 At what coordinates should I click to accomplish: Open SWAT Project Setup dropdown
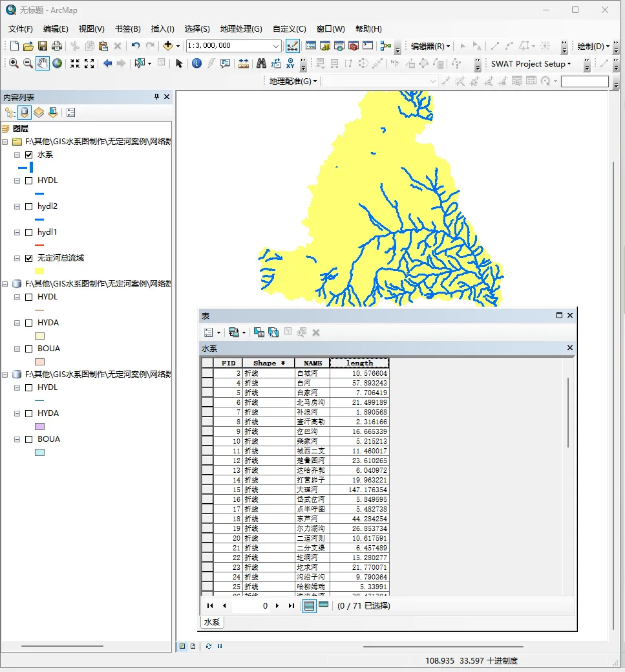pos(531,64)
